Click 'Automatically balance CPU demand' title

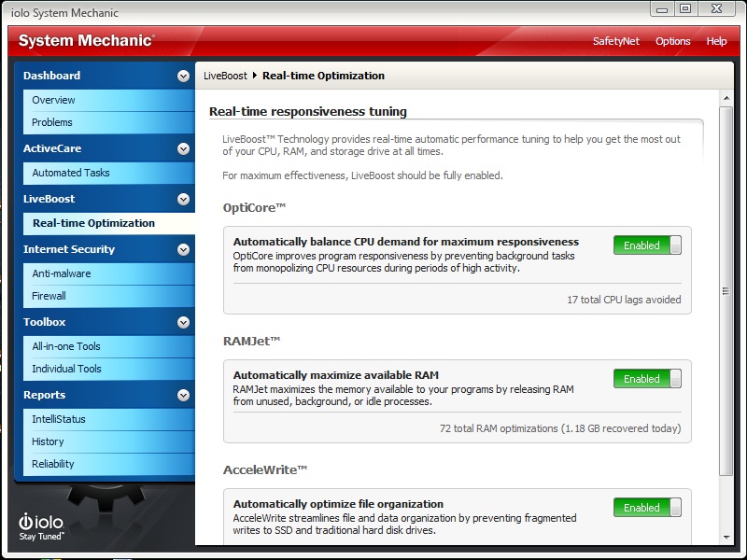406,242
